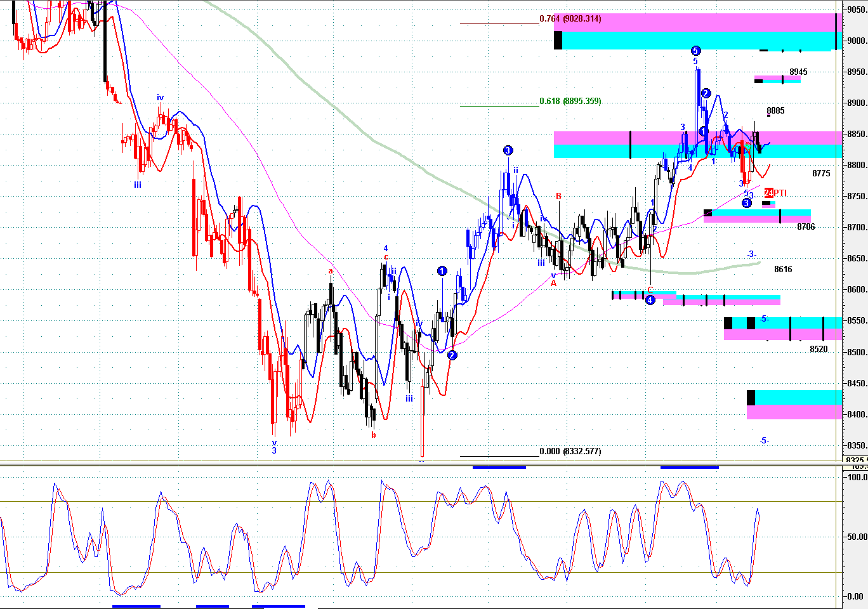Click the 100.0 oscillator scale label
Viewport: 868px width, 609px height.
point(857,477)
